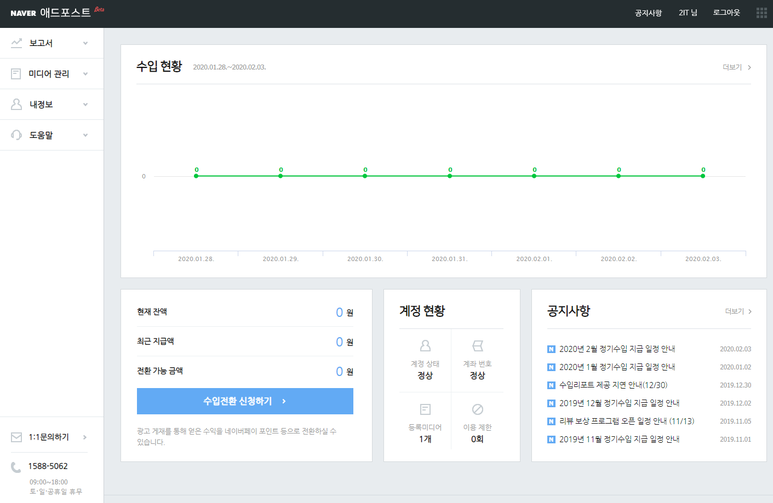773x503 pixels.
Task: Open notice 2019년 12월 정기수입 지급 일정 안내
Action: [x=619, y=403]
